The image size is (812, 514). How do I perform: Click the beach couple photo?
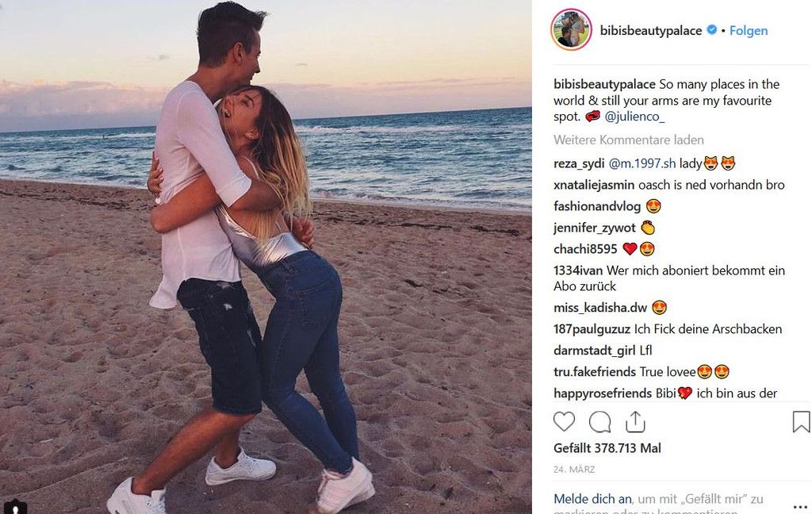pos(266,257)
